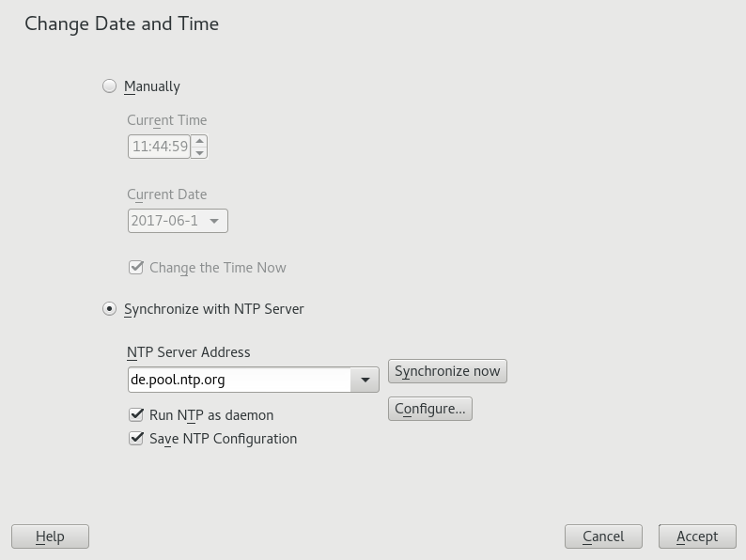Image resolution: width=746 pixels, height=560 pixels.
Task: Toggle the Change the Time Now checkbox
Action: pos(136,268)
